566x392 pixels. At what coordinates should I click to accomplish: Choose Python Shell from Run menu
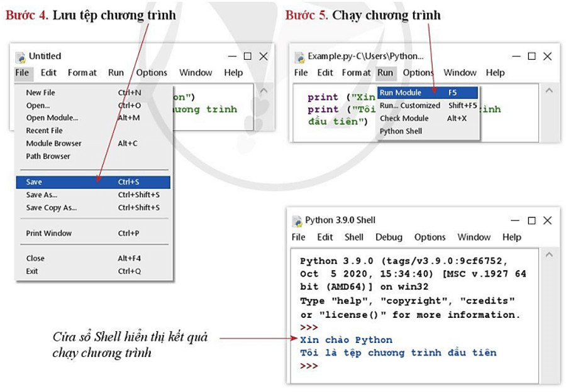428,131
